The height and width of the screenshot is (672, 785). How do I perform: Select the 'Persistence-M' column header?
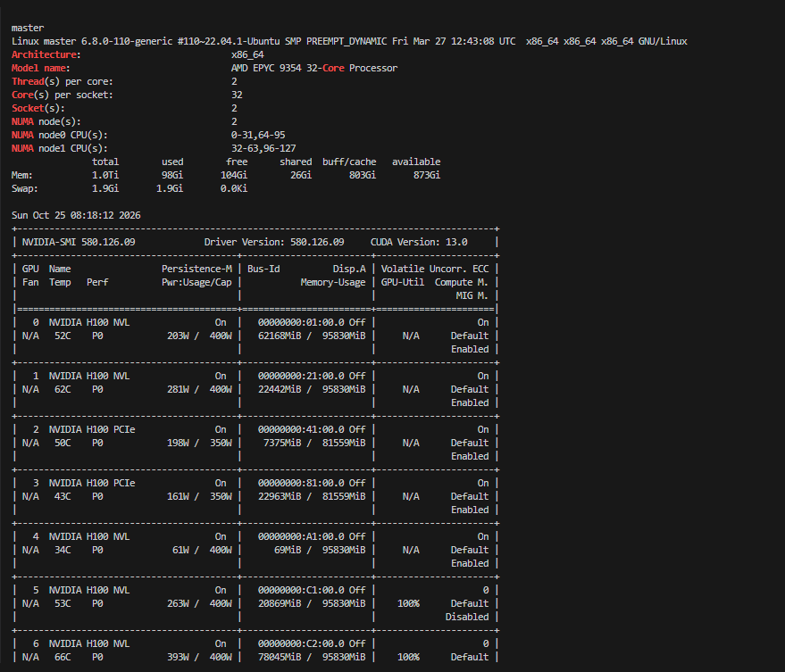[196, 270]
